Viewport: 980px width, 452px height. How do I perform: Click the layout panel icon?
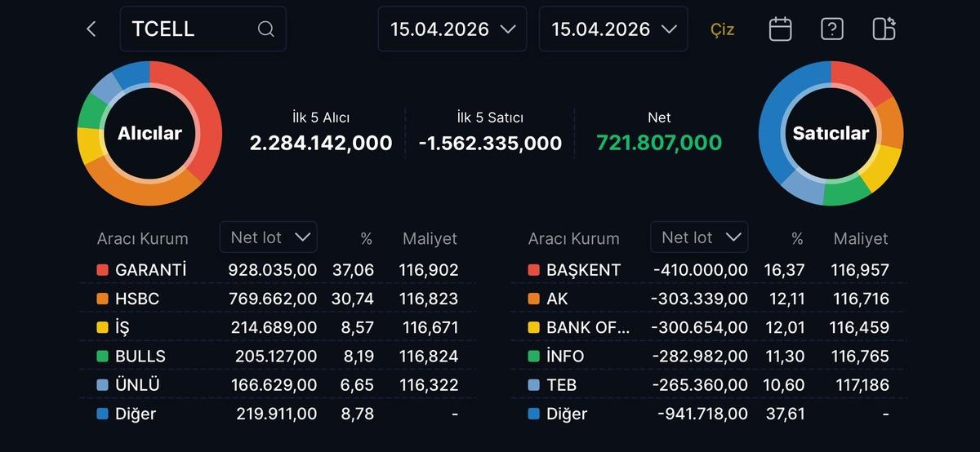(884, 29)
